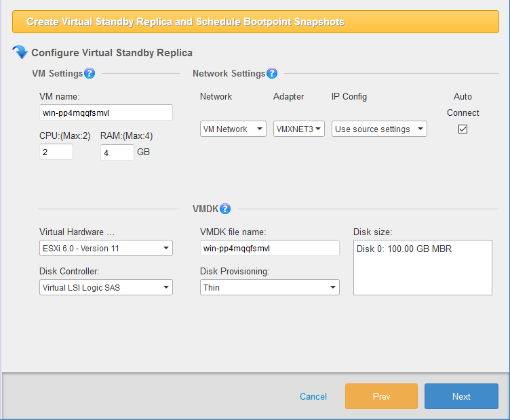
Task: Click the Network Settings help icon
Action: pos(272,73)
